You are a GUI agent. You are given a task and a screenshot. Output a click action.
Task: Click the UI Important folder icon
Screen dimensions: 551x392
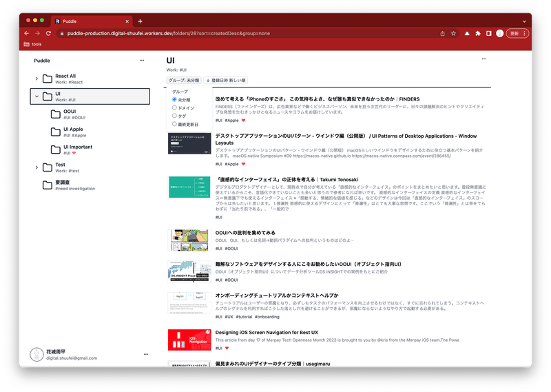tap(56, 149)
